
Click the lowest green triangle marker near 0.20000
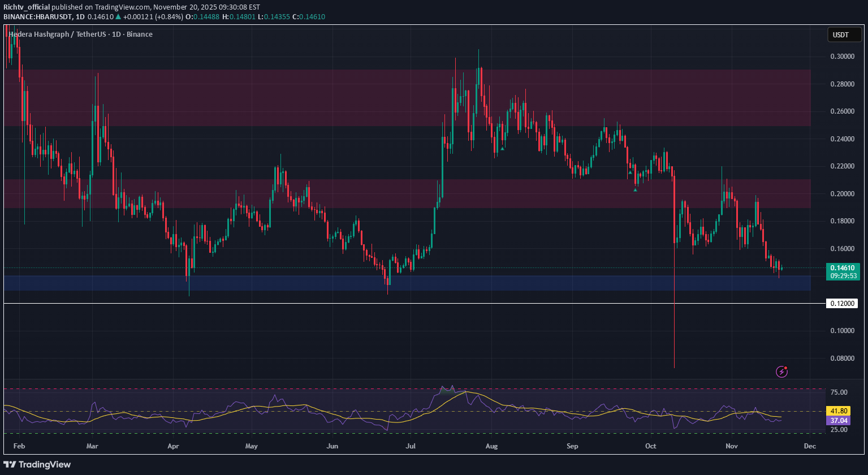point(635,189)
